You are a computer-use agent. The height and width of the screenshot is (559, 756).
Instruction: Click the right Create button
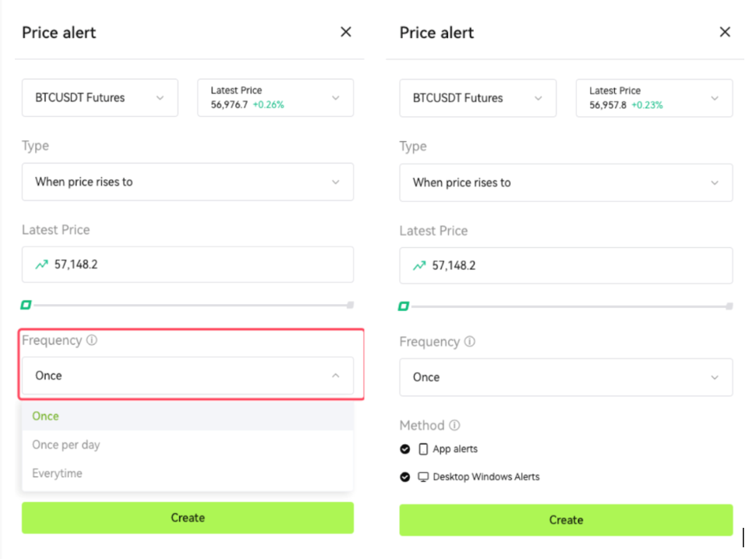(x=566, y=520)
